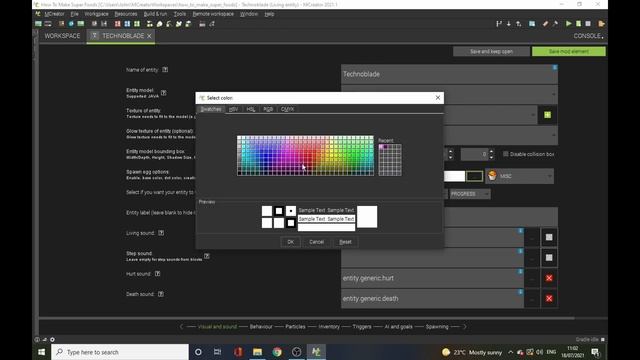Go to the Particles page link
Viewport: 640px width, 360px height.
click(295, 327)
